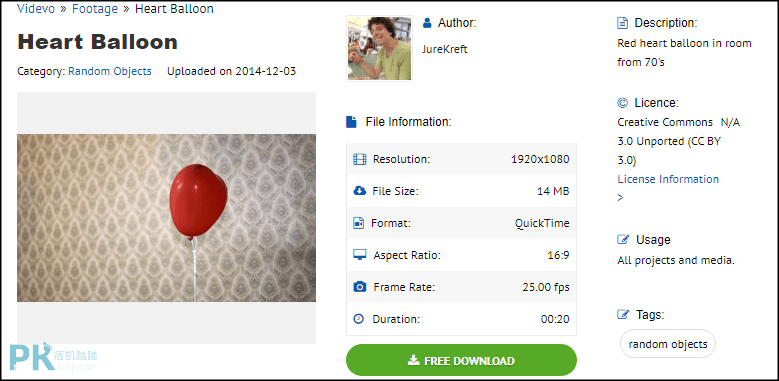The height and width of the screenshot is (381, 779).
Task: Click the File Size cloud download icon
Action: coord(359,191)
